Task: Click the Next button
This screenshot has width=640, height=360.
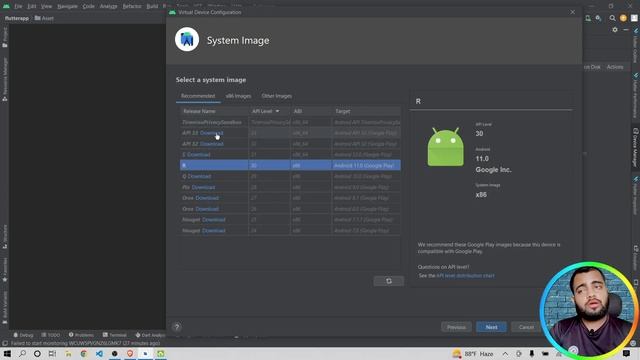Action: pyautogui.click(x=491, y=327)
